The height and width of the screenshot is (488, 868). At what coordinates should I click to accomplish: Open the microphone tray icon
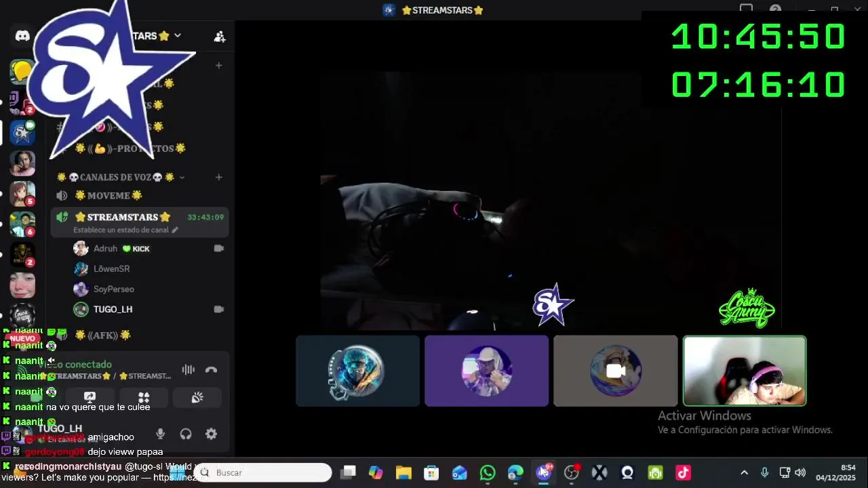pyautogui.click(x=764, y=472)
